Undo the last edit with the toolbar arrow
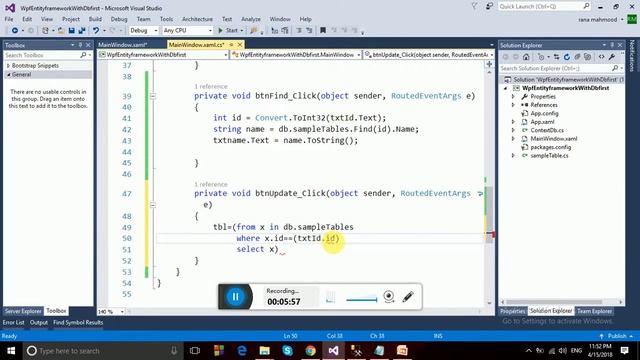The image size is (640, 360). pyautogui.click(x=96, y=31)
